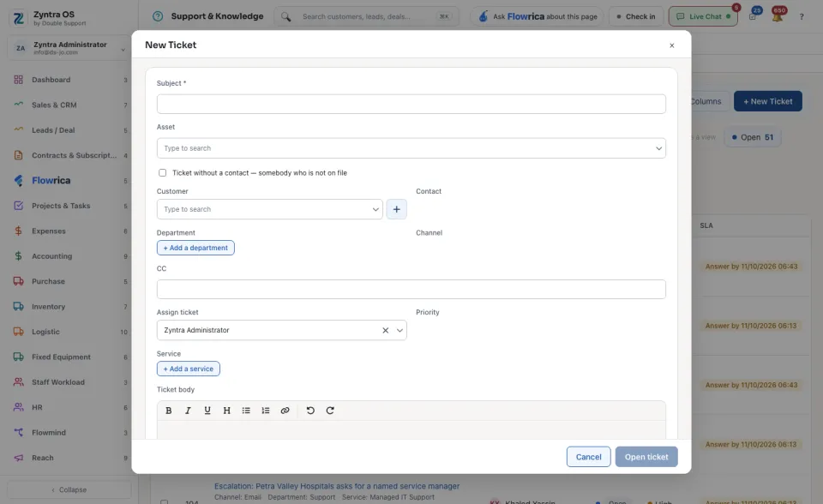Click the Check in button

[x=635, y=17]
